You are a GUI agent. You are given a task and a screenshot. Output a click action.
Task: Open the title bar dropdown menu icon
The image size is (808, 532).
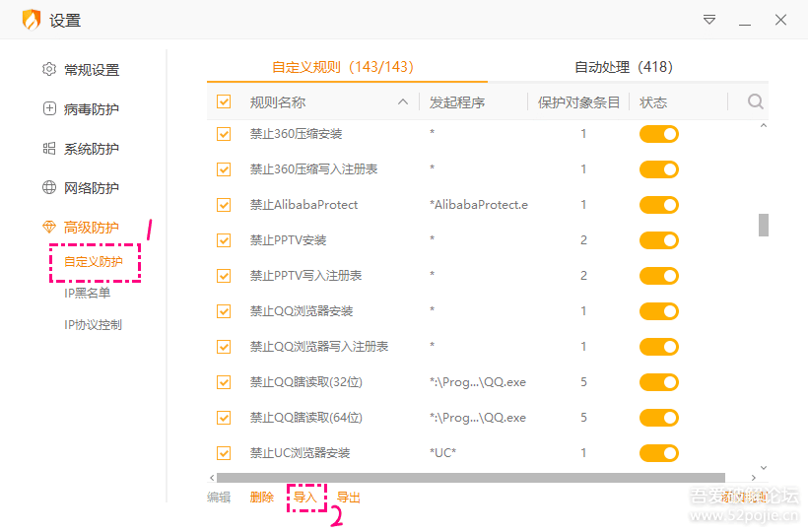click(709, 20)
